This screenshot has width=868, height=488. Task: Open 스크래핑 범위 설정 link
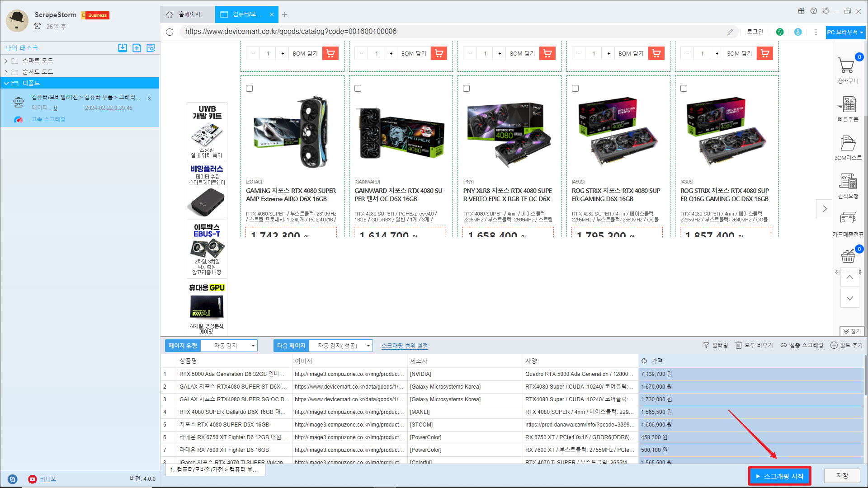point(405,346)
